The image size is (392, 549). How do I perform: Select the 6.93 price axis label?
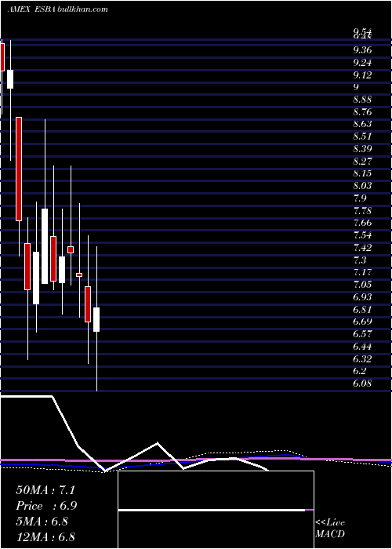click(362, 297)
